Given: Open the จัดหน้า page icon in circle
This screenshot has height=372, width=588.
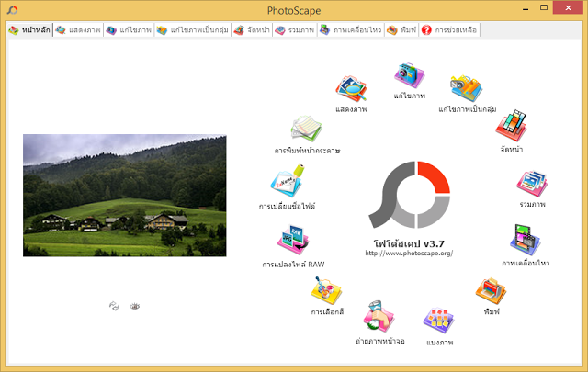Looking at the screenshot, I should pos(511,125).
